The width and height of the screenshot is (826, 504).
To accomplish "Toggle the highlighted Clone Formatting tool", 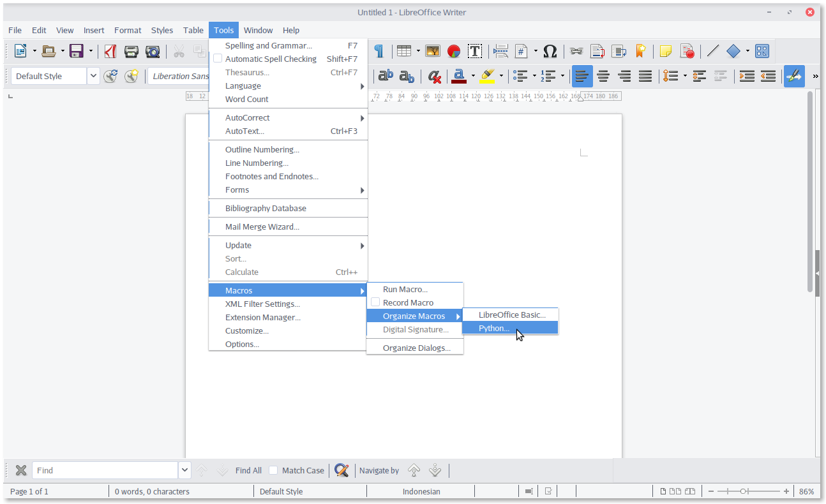I will (x=794, y=76).
